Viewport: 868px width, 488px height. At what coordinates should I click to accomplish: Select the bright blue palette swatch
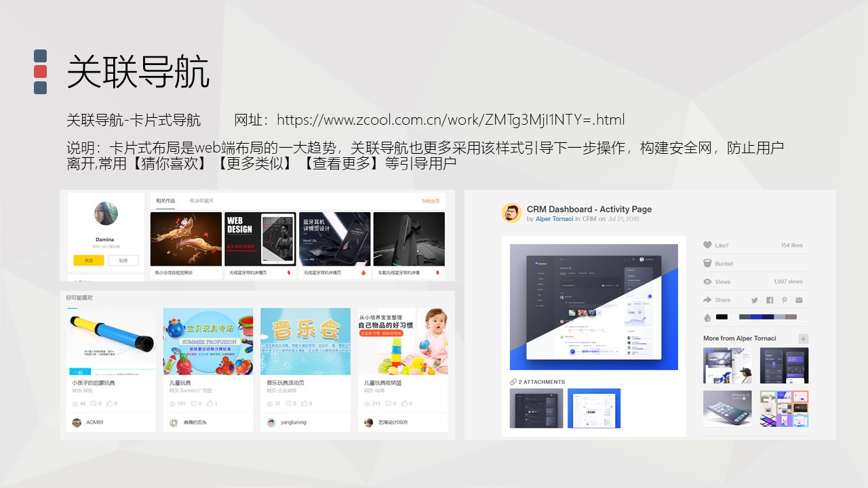coord(757,317)
